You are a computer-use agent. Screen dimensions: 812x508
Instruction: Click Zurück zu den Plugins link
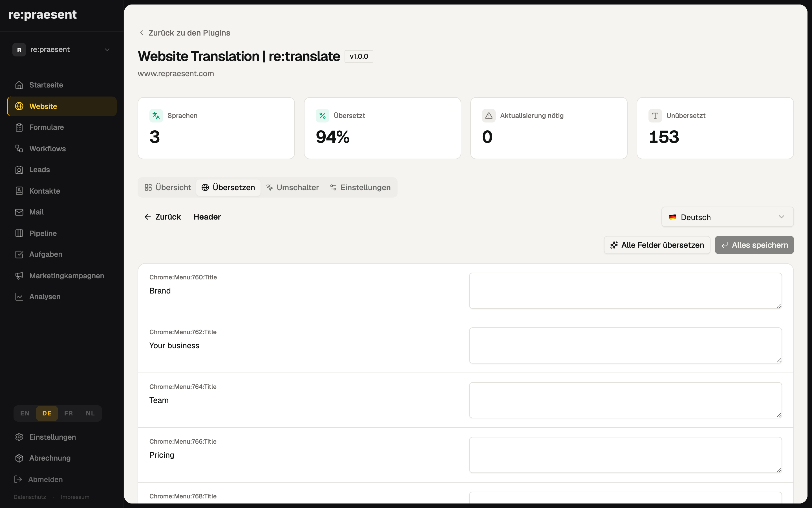tap(185, 32)
